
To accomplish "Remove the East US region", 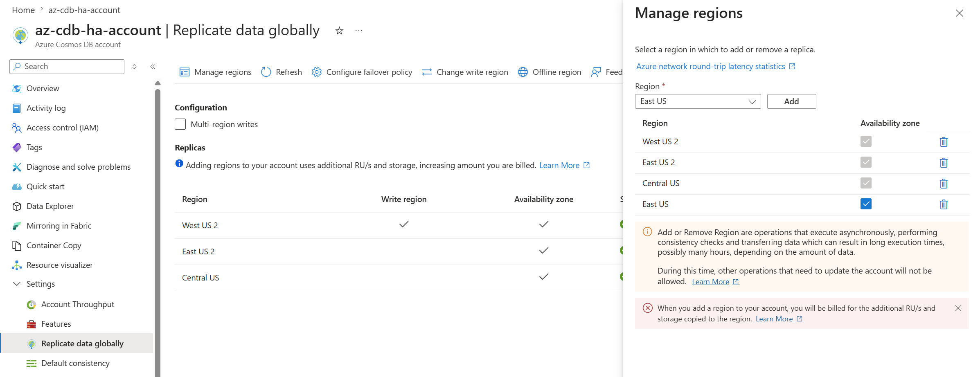I will click(944, 204).
